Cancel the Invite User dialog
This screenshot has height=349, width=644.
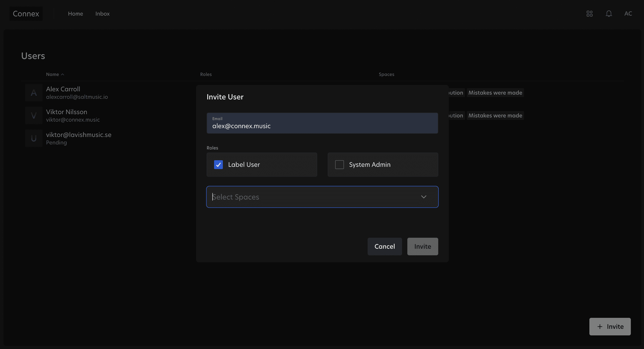[384, 246]
